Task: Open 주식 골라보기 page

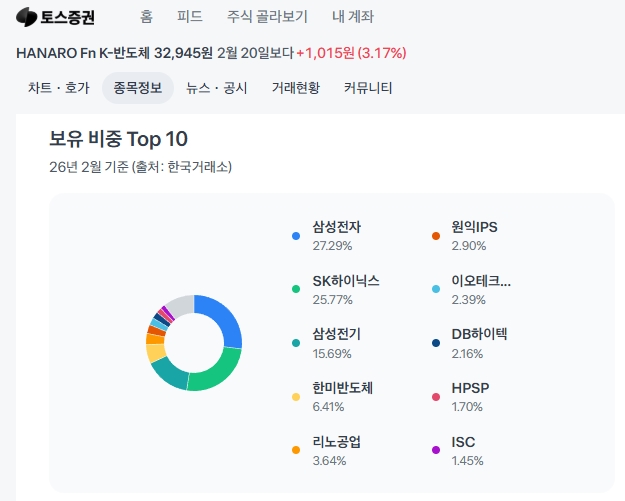Action: pyautogui.click(x=267, y=17)
